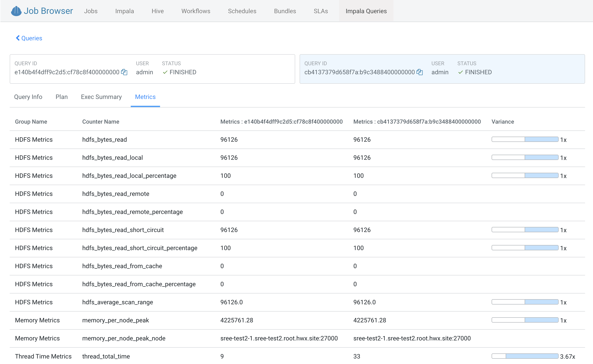Copy query ID e140b4f4dff9c2d5 using copy icon
Image resolution: width=593 pixels, height=364 pixels.
pyautogui.click(x=124, y=72)
